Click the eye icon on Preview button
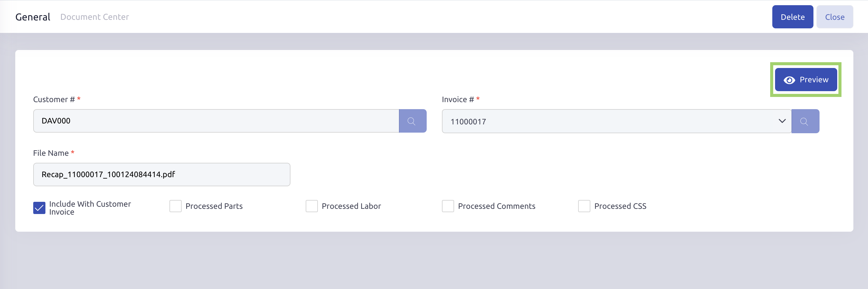This screenshot has width=868, height=289. coord(789,80)
